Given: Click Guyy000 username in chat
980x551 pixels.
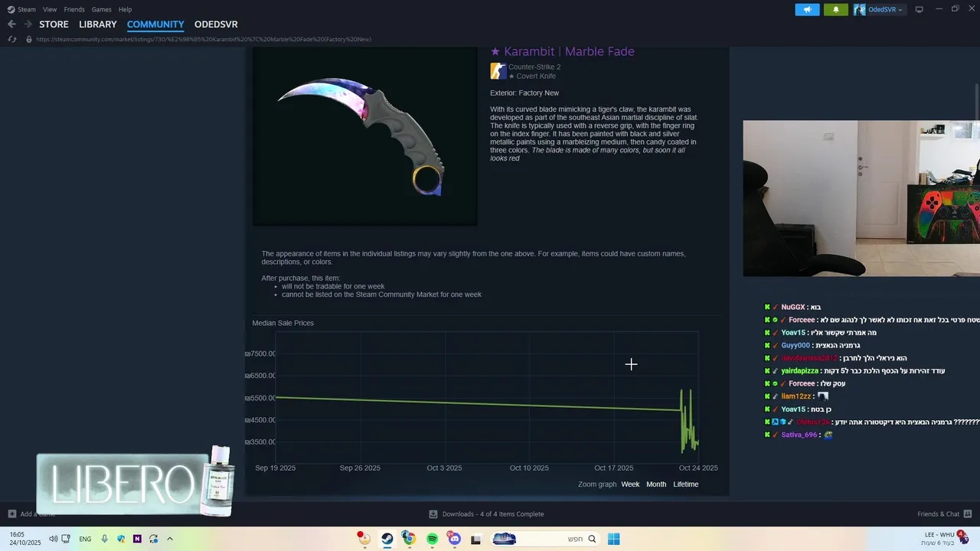Looking at the screenshot, I should [795, 346].
